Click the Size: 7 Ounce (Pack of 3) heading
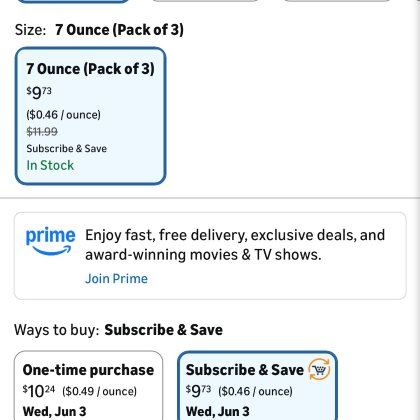Image resolution: width=420 pixels, height=420 pixels. pos(99,30)
